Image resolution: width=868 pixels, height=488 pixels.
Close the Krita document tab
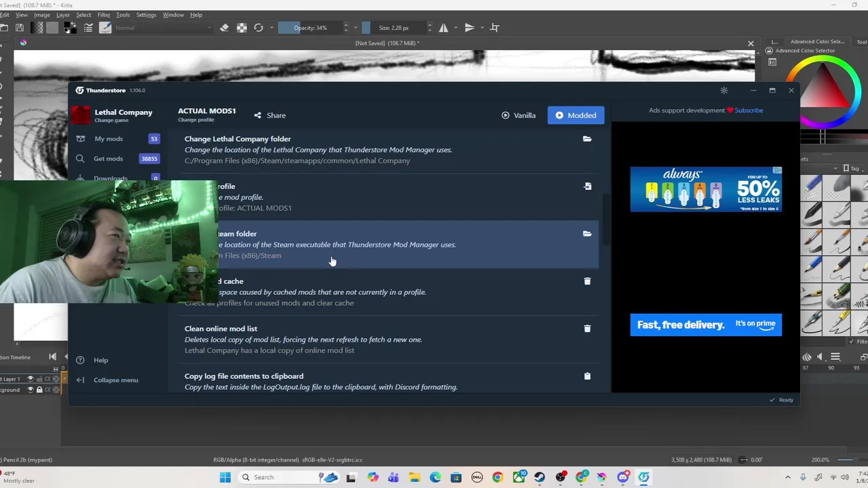coord(751,43)
